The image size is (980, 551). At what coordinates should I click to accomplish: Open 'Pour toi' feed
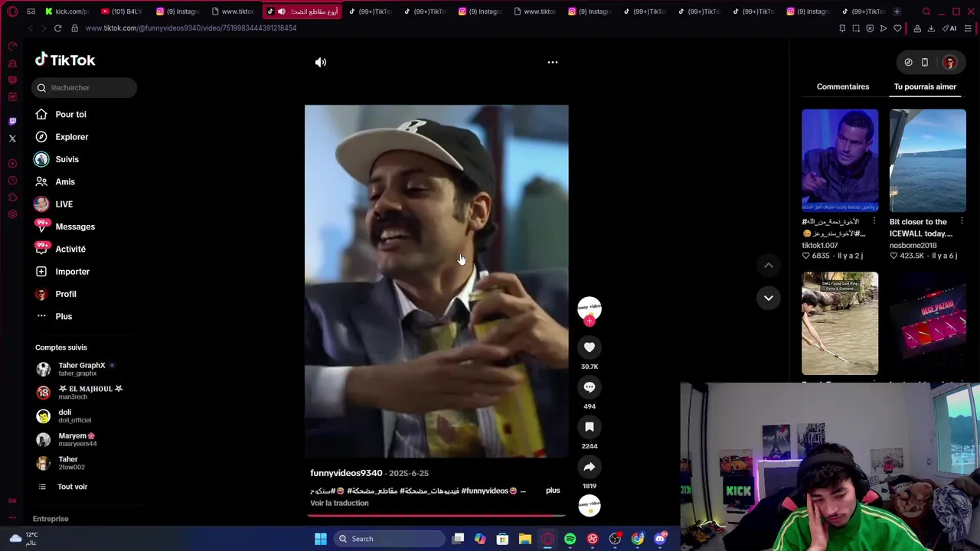click(x=70, y=114)
